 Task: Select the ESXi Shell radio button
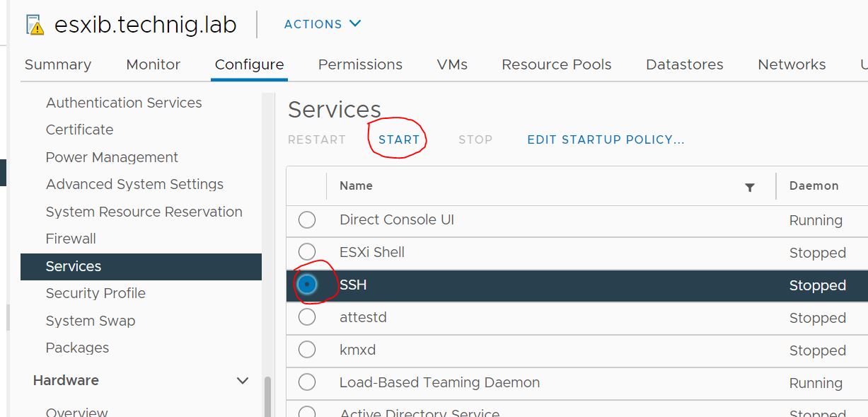tap(307, 252)
